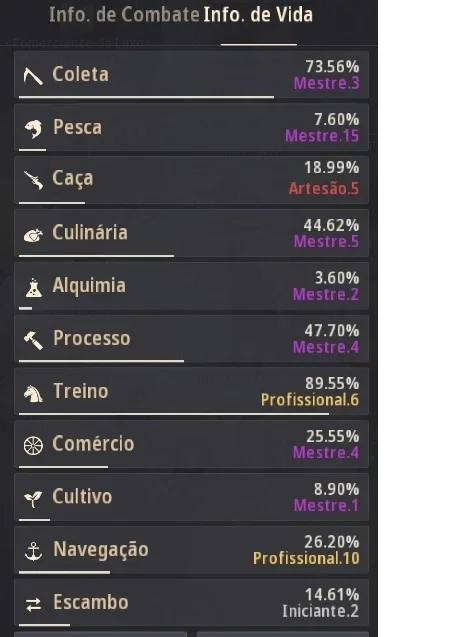The width and height of the screenshot is (452, 637).
Task: Switch to Info. de Combate tab
Action: (x=124, y=15)
